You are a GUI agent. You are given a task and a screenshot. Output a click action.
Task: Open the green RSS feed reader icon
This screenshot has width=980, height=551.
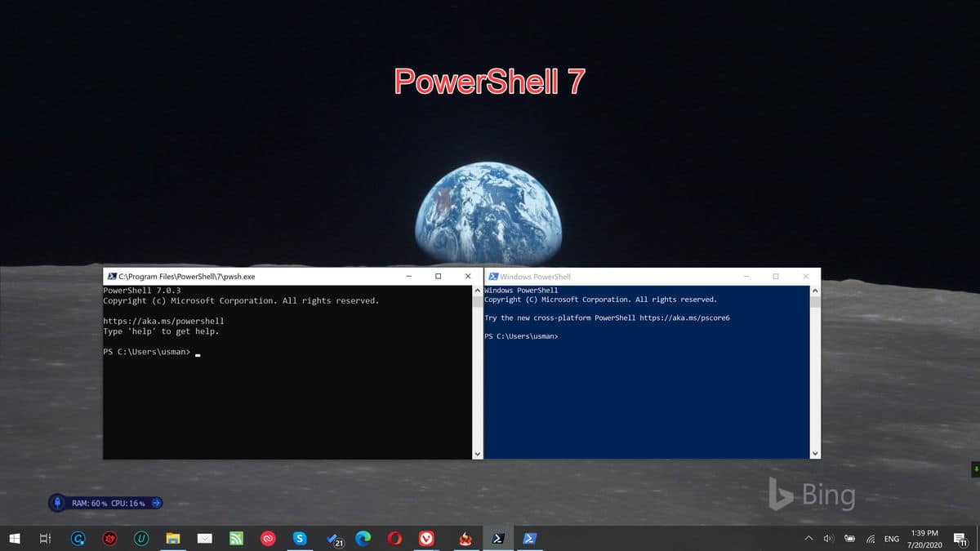tap(237, 539)
